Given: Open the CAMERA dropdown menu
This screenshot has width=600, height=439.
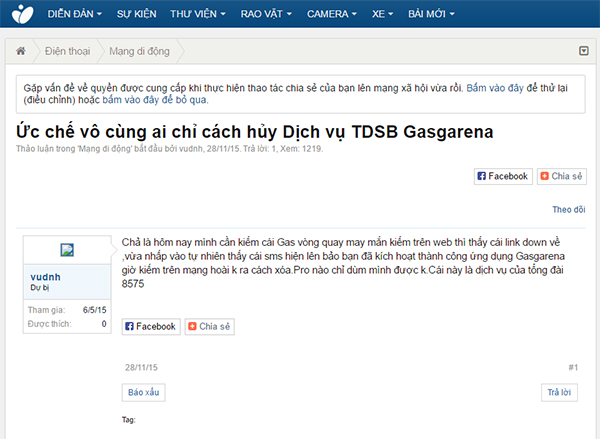Looking at the screenshot, I should [332, 14].
